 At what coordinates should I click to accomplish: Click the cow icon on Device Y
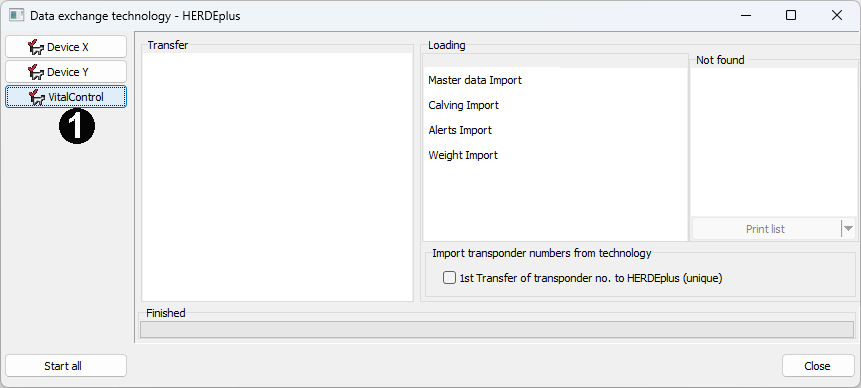pos(36,72)
